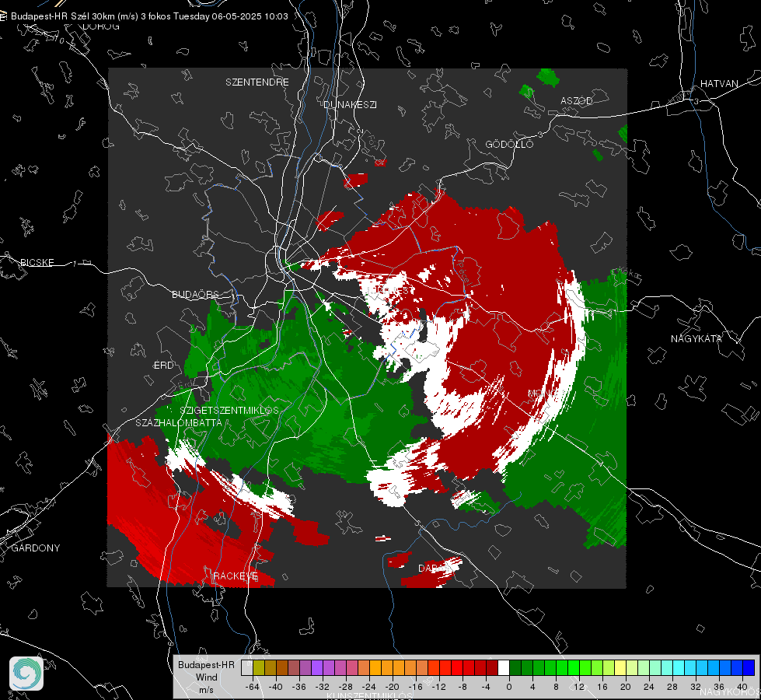761x700 pixels.
Task: Click the Budapest-HR legend label
Action: [206, 665]
